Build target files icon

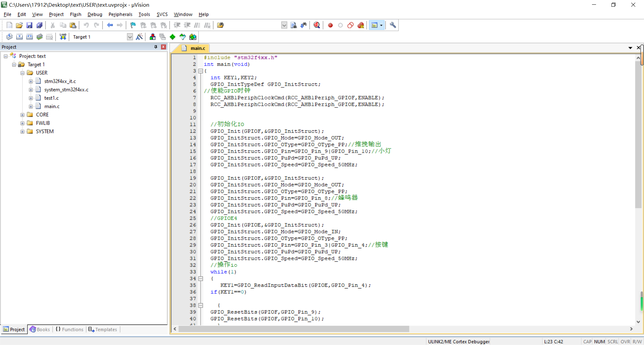point(19,37)
